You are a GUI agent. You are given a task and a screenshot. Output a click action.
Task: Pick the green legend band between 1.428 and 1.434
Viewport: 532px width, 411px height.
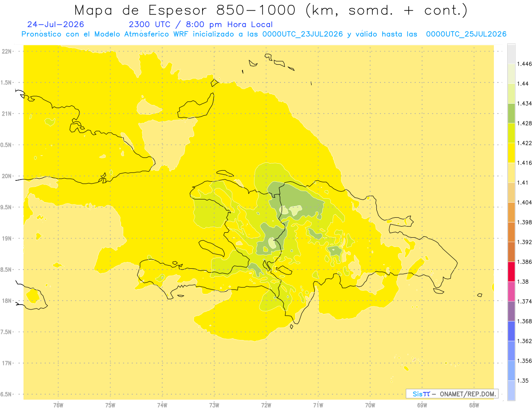click(511, 113)
